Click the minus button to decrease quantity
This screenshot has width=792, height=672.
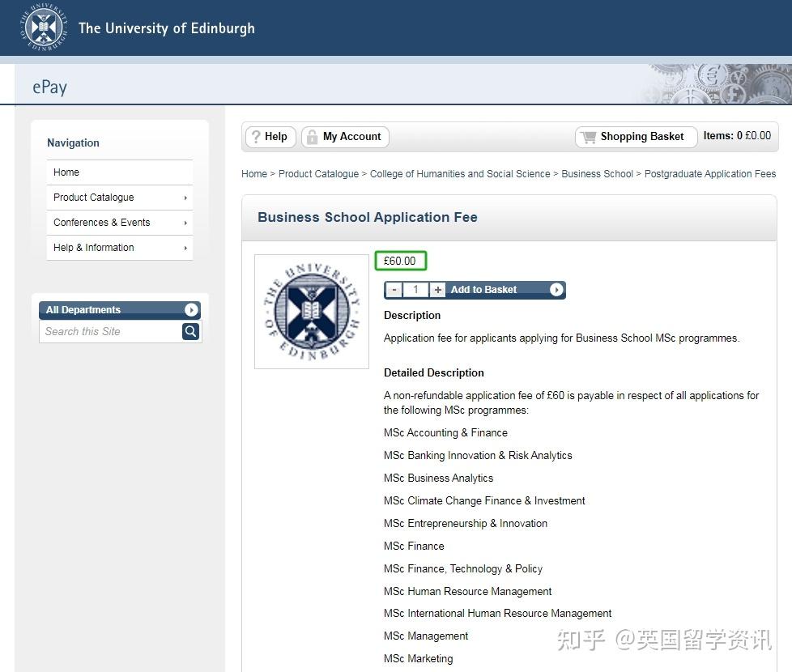[394, 289]
